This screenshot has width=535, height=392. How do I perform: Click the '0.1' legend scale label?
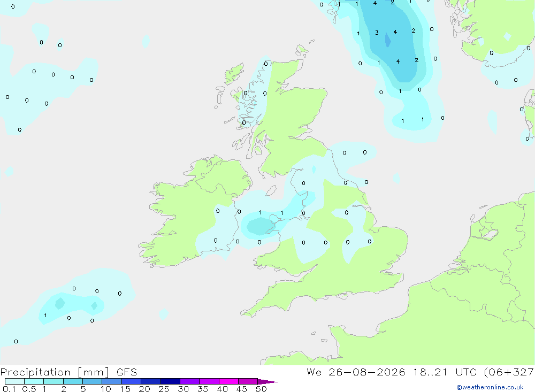[9, 389]
